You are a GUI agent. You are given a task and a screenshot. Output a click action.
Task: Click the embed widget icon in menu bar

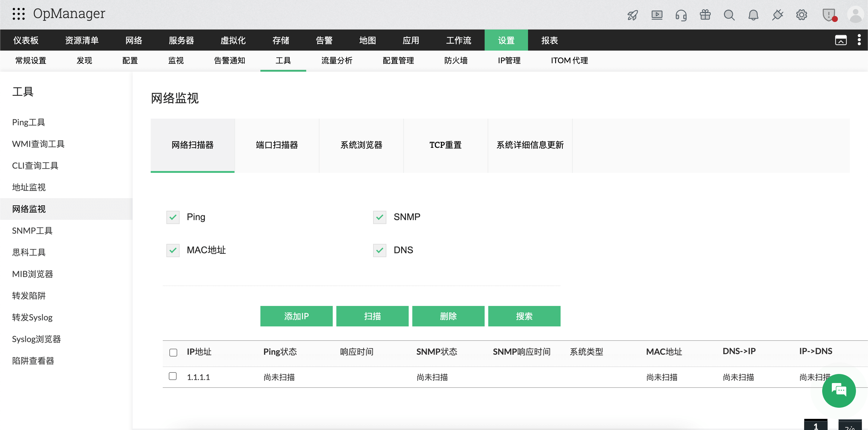pyautogui.click(x=841, y=40)
